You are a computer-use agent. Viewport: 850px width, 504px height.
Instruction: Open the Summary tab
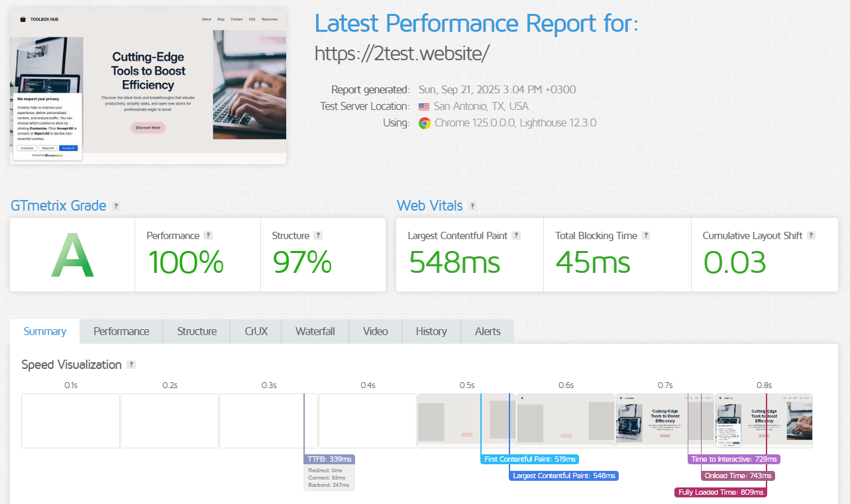45,331
